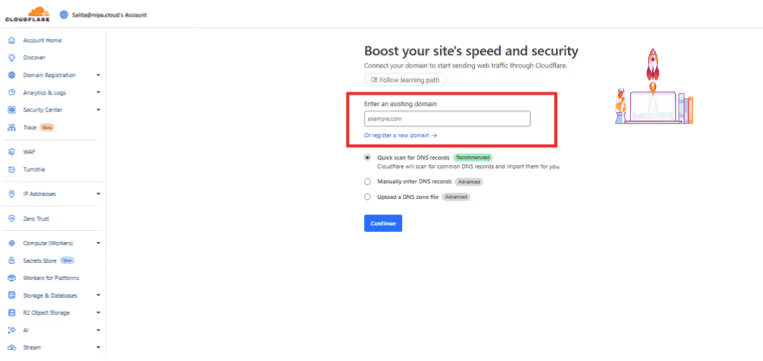Click Or register a new domain link

point(400,136)
